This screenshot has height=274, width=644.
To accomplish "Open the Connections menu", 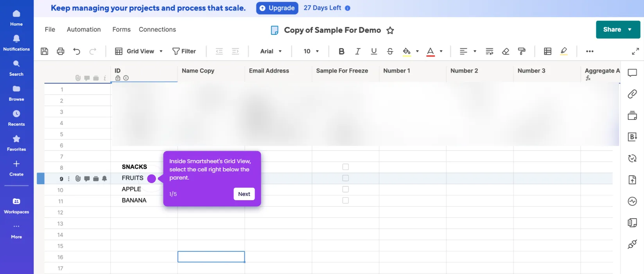I will pyautogui.click(x=157, y=30).
